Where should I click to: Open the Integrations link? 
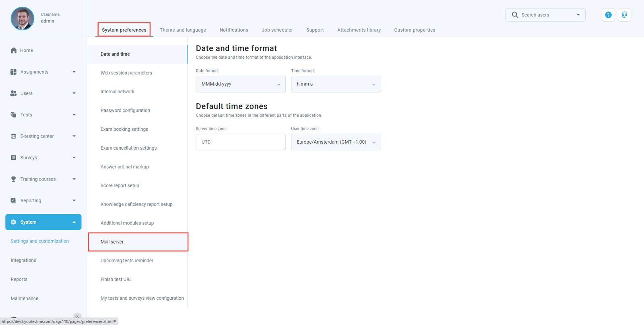(23, 260)
